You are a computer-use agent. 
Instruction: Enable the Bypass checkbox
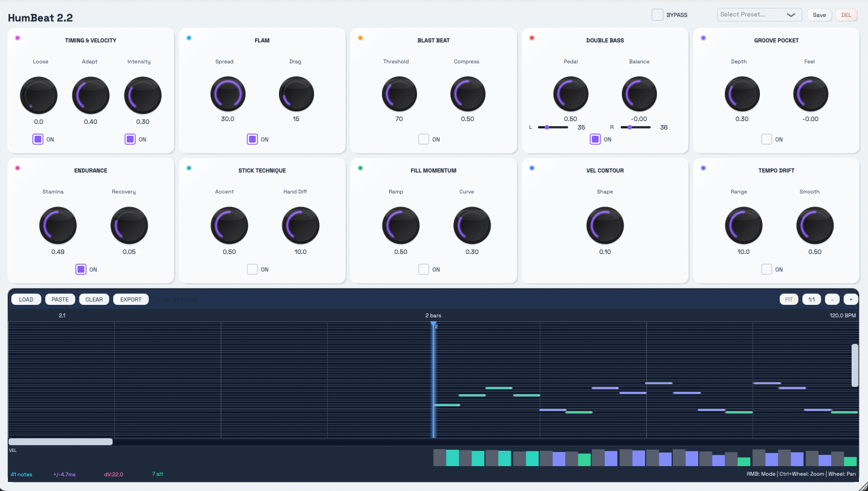[x=657, y=15]
